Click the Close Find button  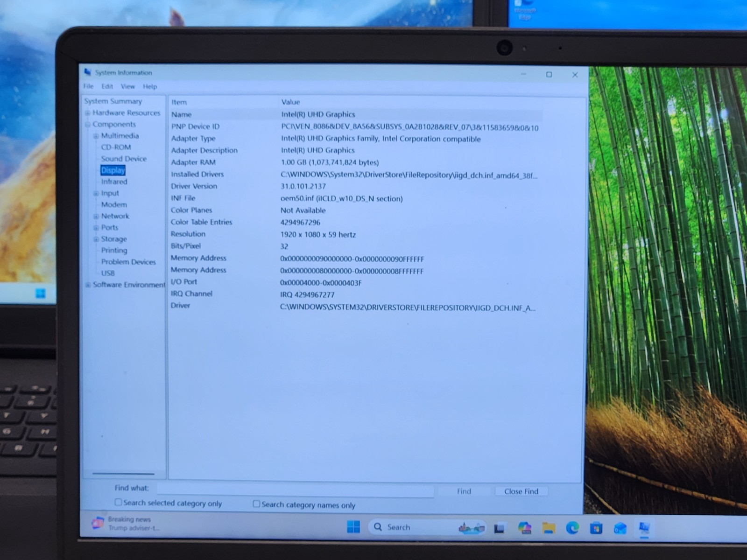pyautogui.click(x=521, y=491)
